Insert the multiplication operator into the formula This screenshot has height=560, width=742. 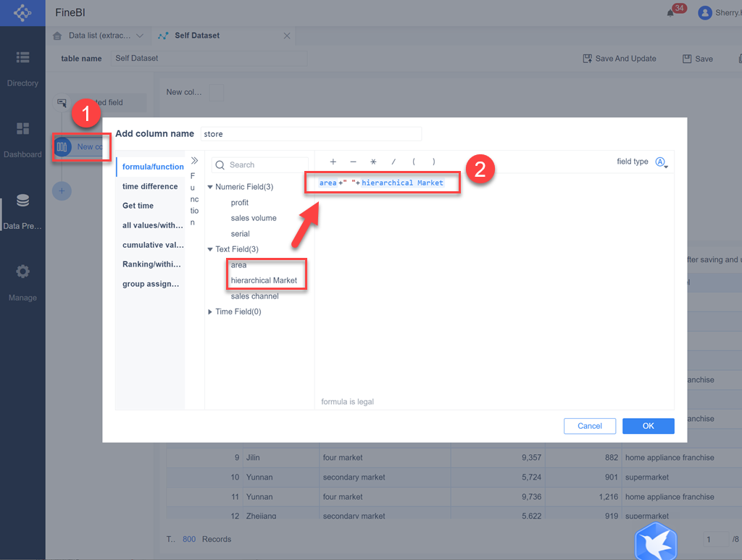point(373,162)
